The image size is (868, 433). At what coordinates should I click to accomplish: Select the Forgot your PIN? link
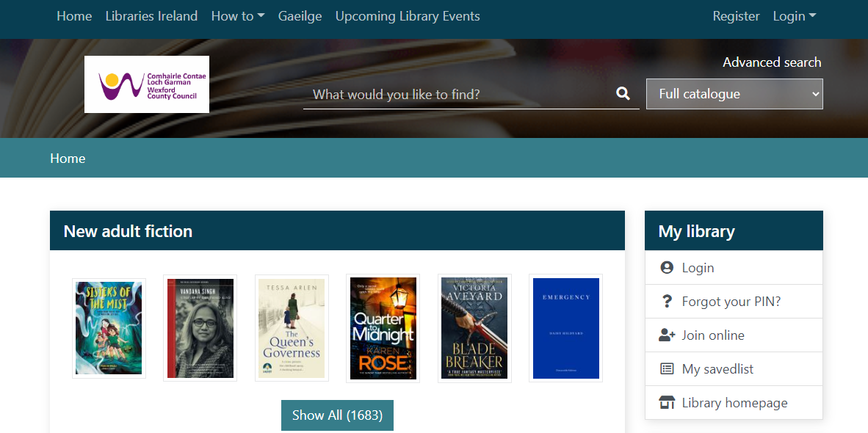tap(731, 302)
